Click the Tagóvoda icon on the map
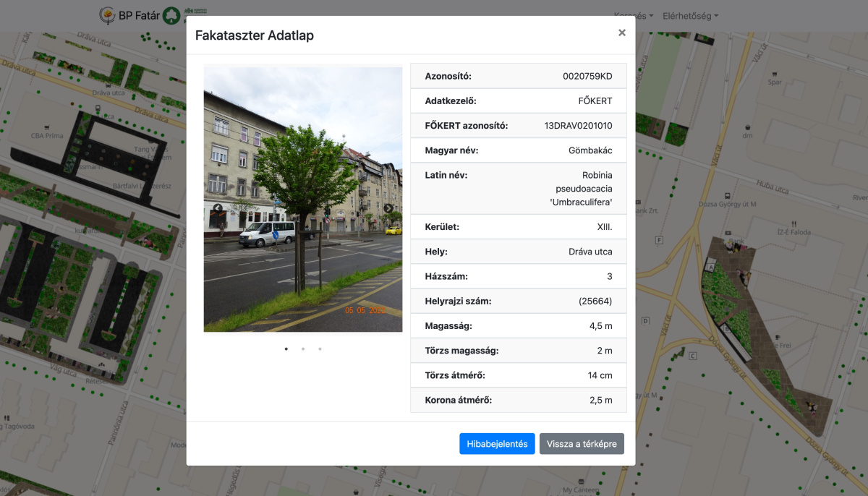 pyautogui.click(x=7, y=418)
